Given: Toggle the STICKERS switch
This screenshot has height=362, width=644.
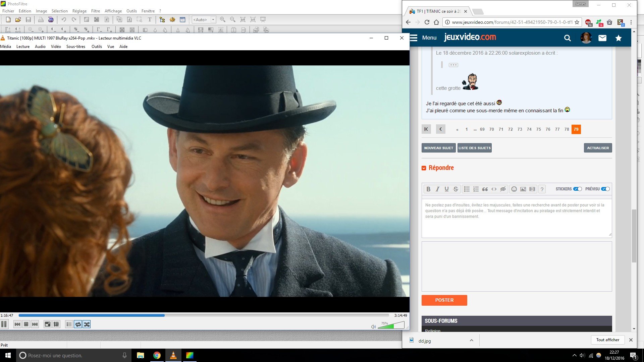Looking at the screenshot, I should pos(578,189).
